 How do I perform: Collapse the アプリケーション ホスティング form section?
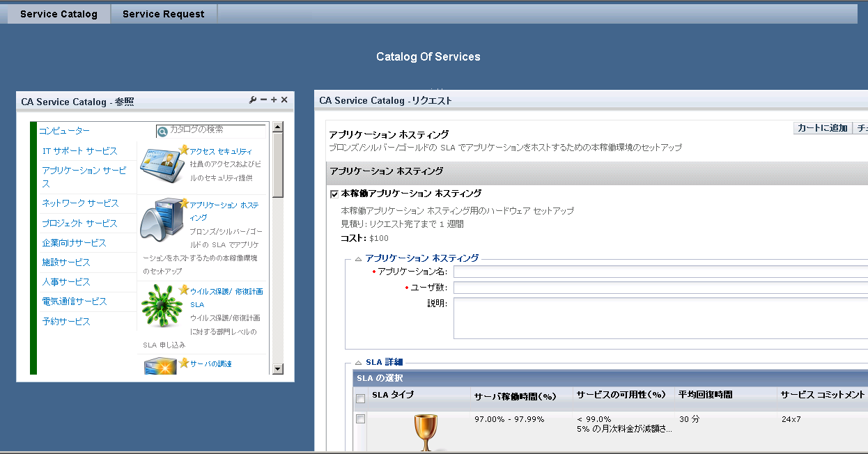tap(358, 258)
